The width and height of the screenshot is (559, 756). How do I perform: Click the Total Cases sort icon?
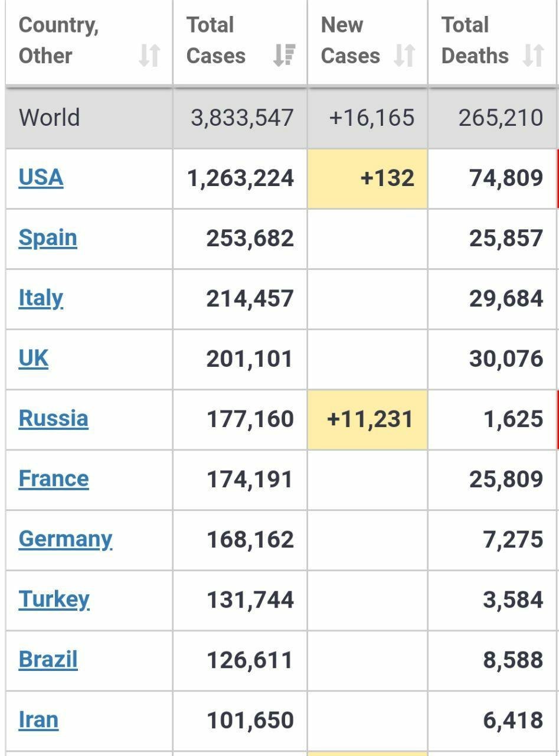coord(285,56)
